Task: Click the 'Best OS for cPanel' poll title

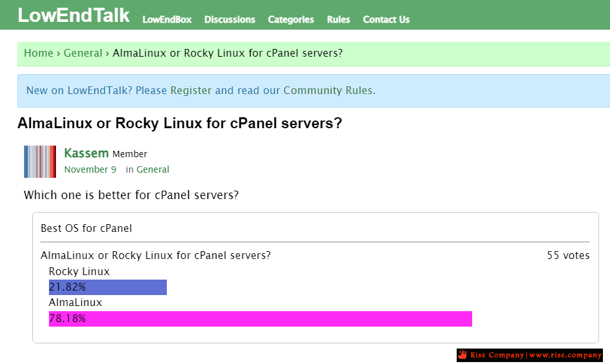Action: pos(86,228)
